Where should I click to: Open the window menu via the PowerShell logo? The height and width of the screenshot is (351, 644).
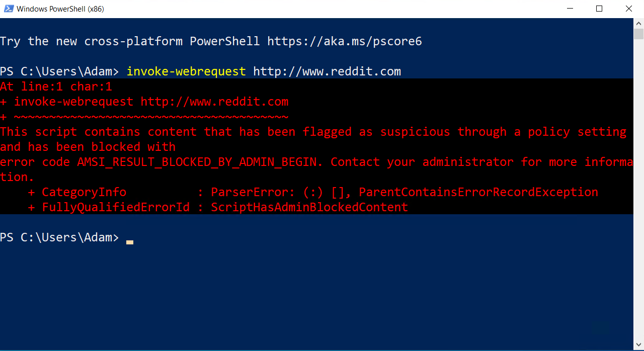[x=8, y=9]
